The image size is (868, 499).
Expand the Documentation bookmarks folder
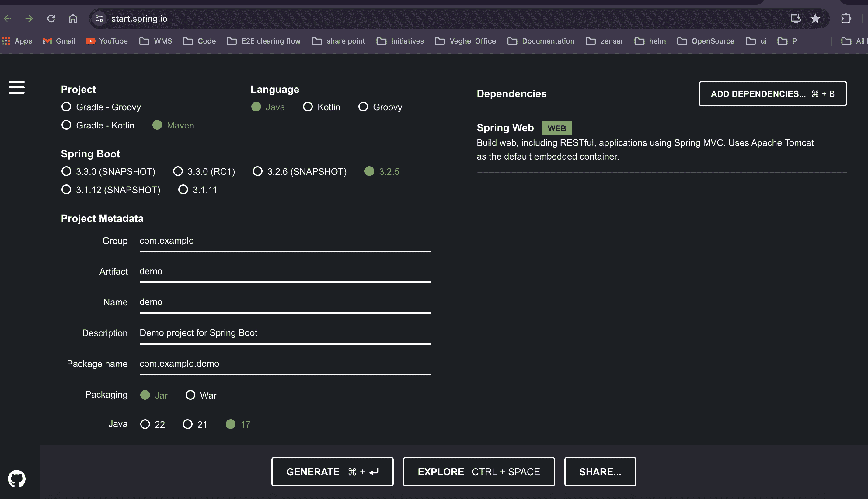click(541, 41)
